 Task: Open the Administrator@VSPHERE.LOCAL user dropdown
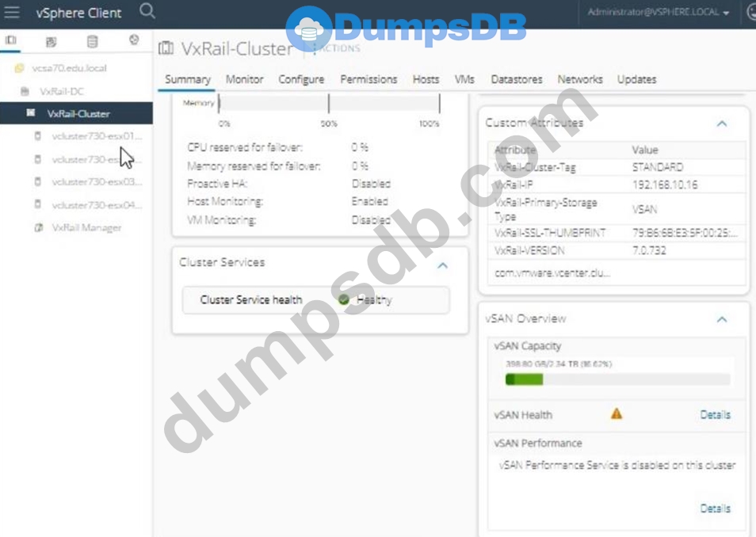pos(659,13)
